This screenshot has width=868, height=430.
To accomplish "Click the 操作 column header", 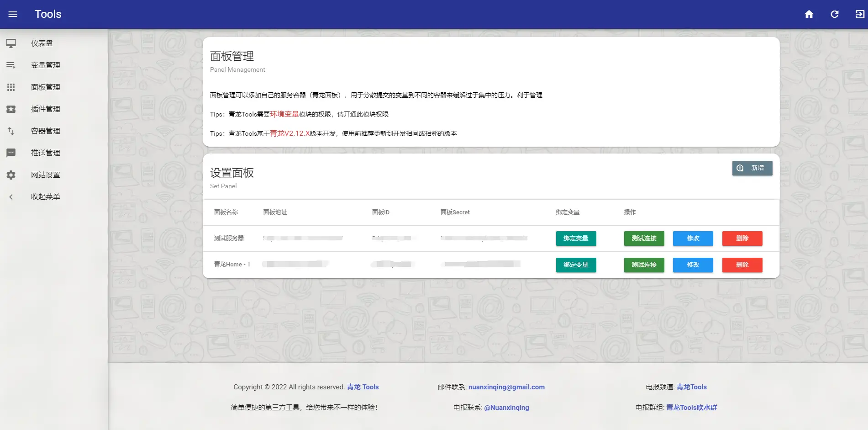I will pos(630,212).
